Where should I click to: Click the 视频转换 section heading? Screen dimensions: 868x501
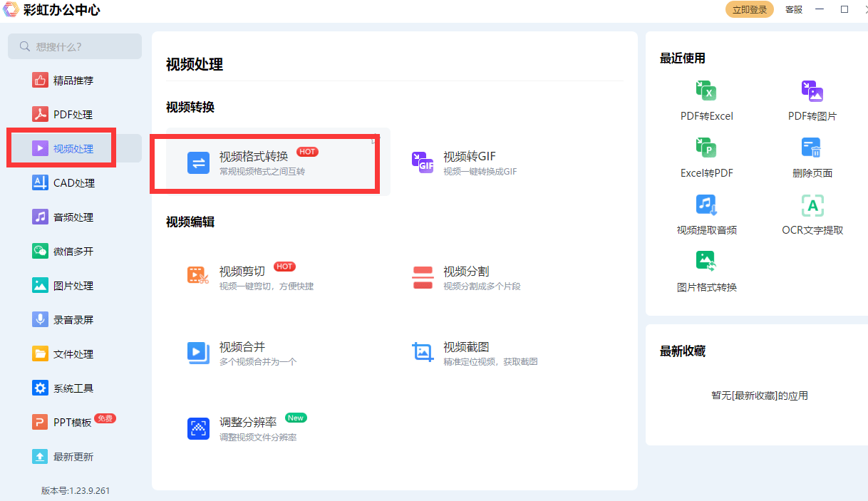coord(190,107)
